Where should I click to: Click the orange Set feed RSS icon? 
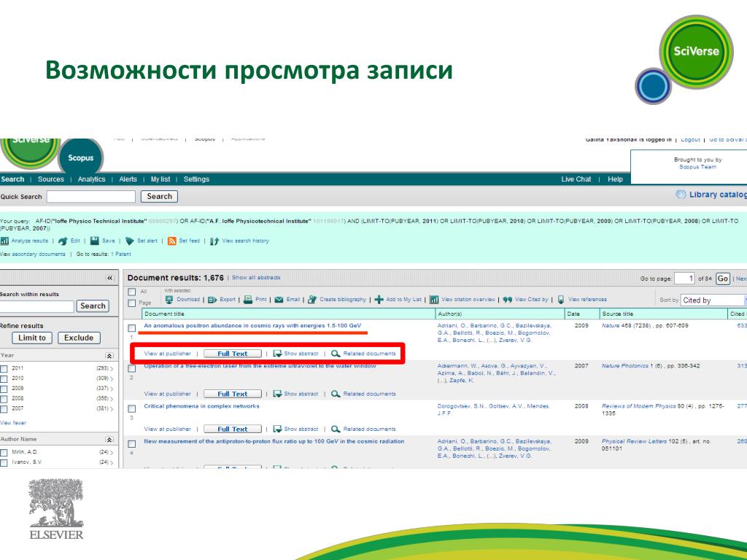click(172, 241)
